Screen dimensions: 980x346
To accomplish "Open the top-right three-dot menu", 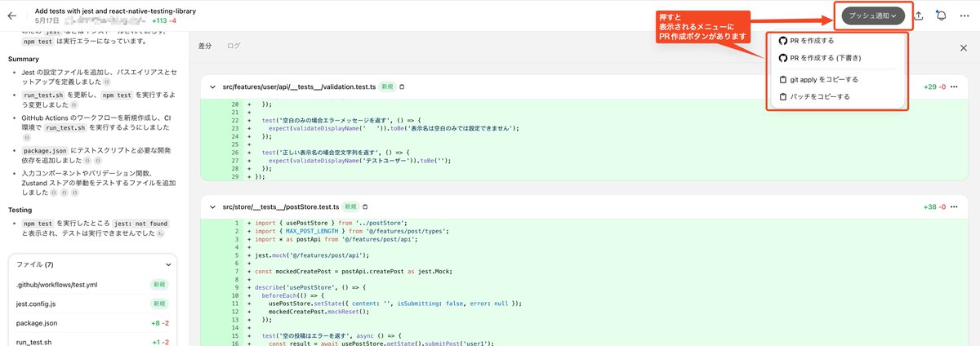I will click(x=964, y=16).
